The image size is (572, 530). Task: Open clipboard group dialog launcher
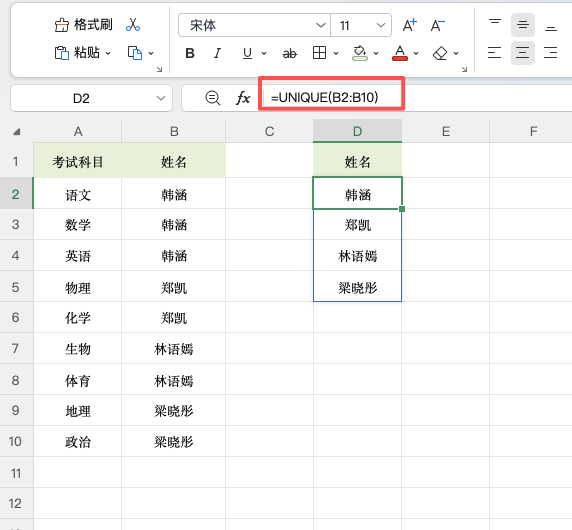pyautogui.click(x=159, y=69)
